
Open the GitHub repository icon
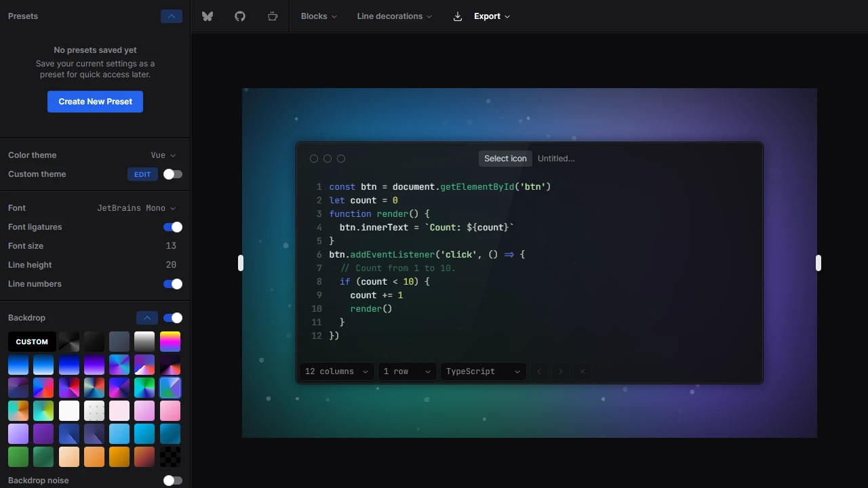pos(240,16)
